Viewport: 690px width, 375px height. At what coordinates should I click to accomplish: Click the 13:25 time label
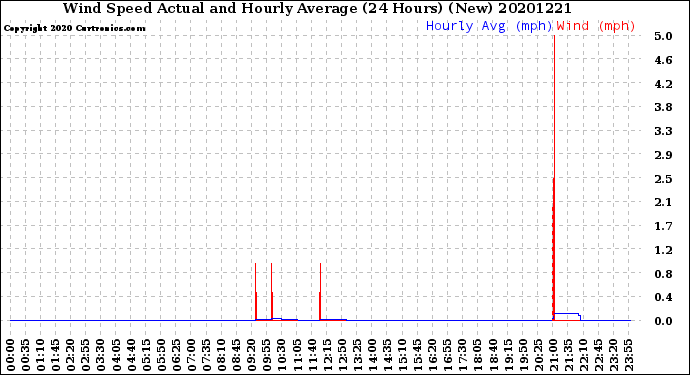358,355
